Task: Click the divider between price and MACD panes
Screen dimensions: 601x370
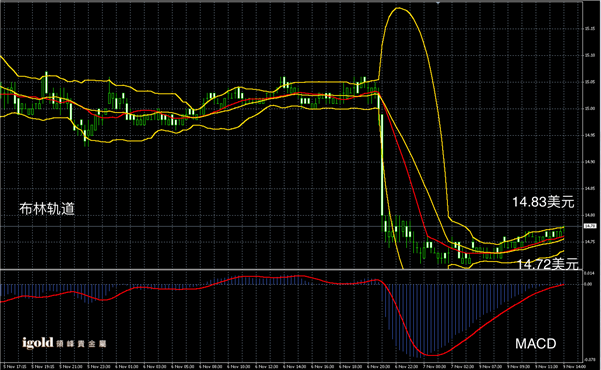Action: (291, 270)
